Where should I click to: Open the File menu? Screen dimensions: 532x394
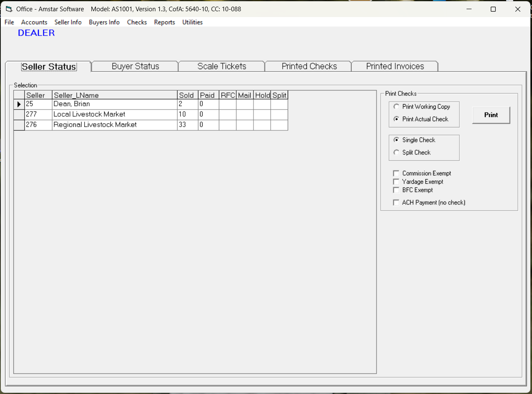pos(9,22)
